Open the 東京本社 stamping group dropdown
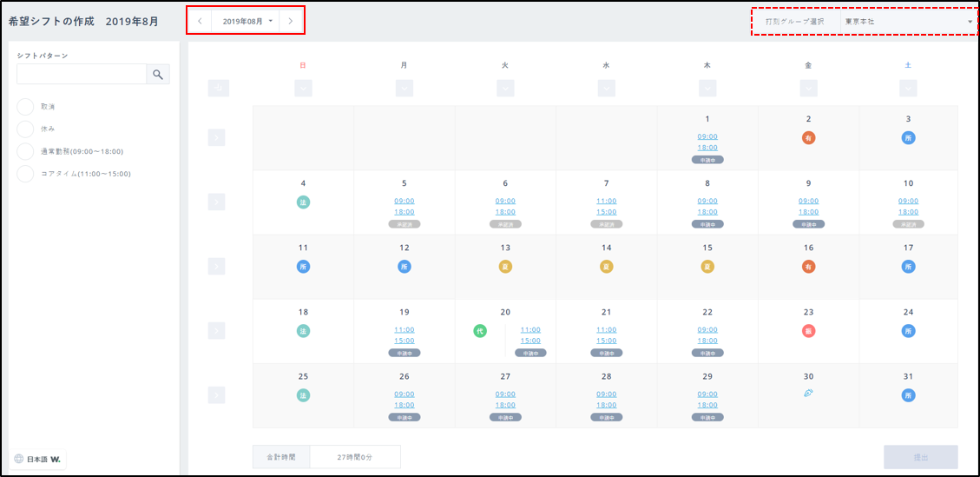 tap(907, 21)
